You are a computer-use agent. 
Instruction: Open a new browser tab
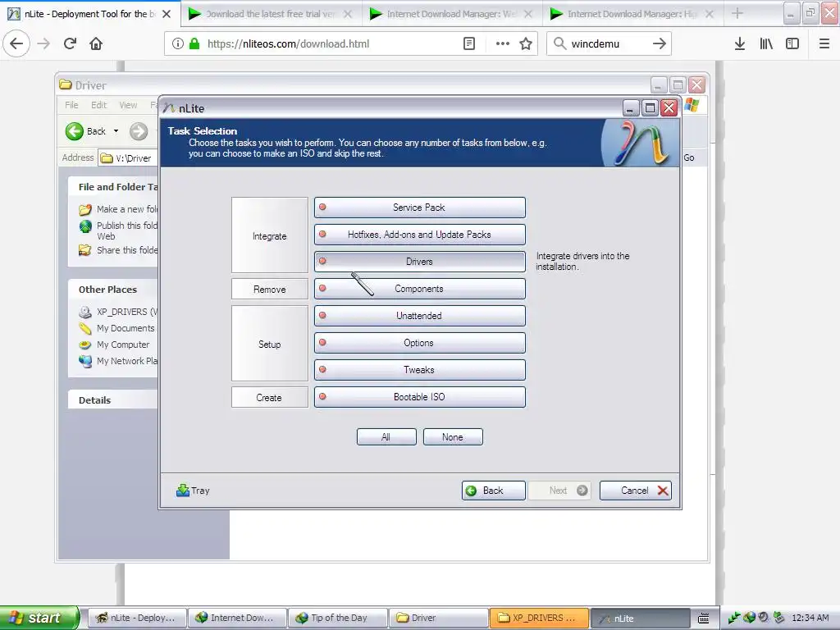tap(737, 14)
